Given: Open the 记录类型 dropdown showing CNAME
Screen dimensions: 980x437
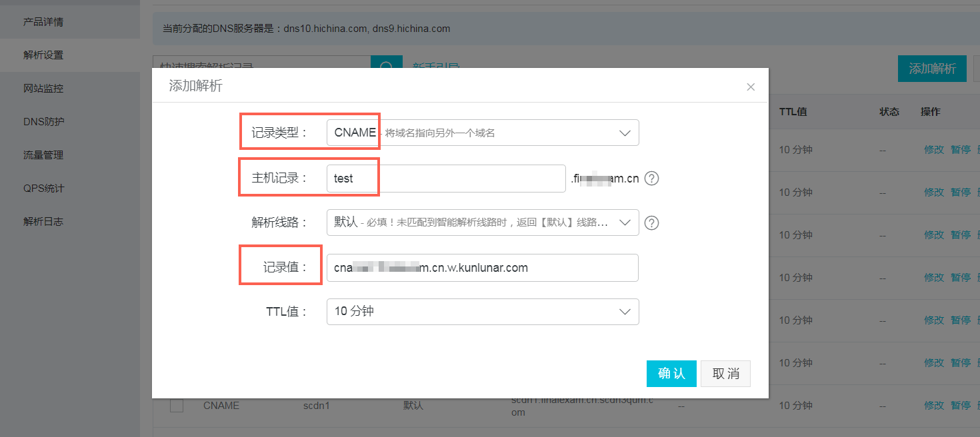Looking at the screenshot, I should coord(482,132).
